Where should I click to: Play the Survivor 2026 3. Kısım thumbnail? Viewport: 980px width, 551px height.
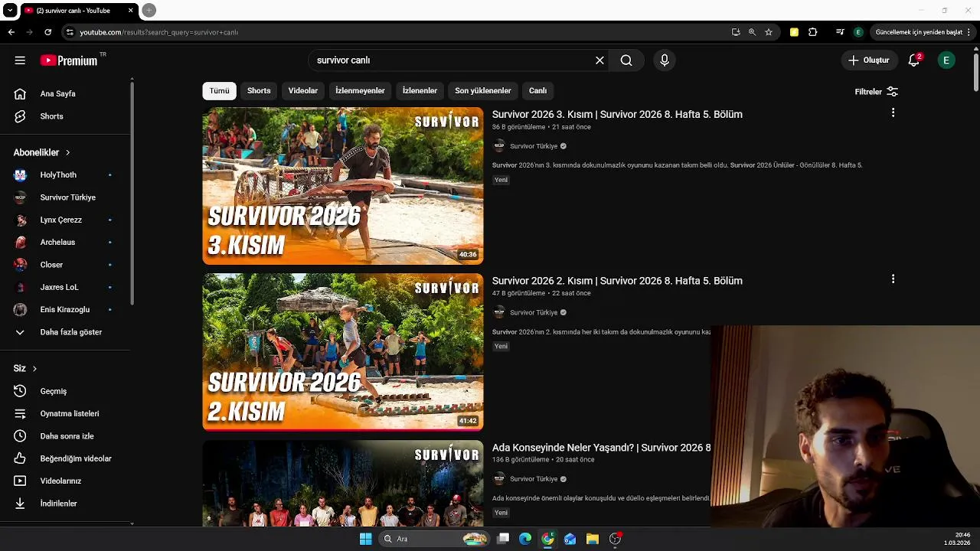343,186
